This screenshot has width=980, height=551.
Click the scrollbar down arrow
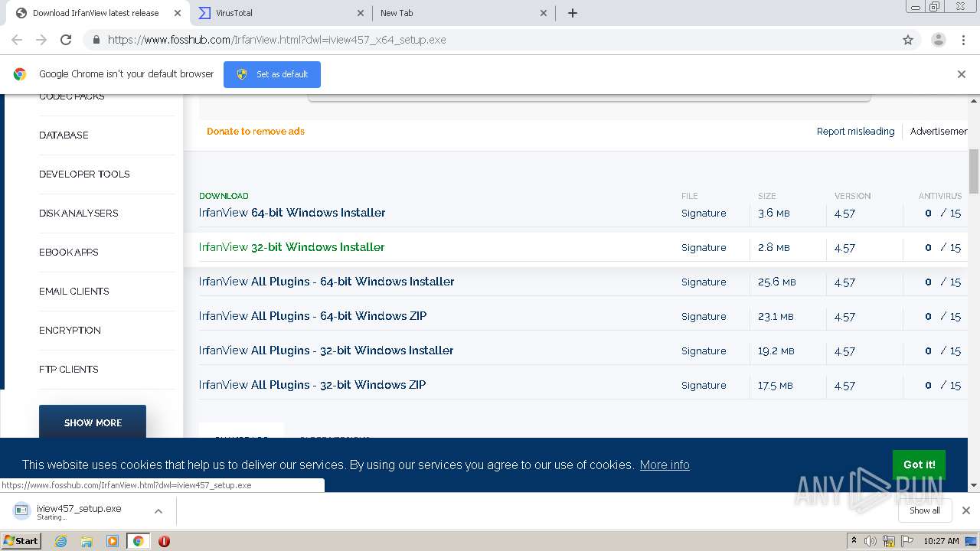click(x=974, y=485)
